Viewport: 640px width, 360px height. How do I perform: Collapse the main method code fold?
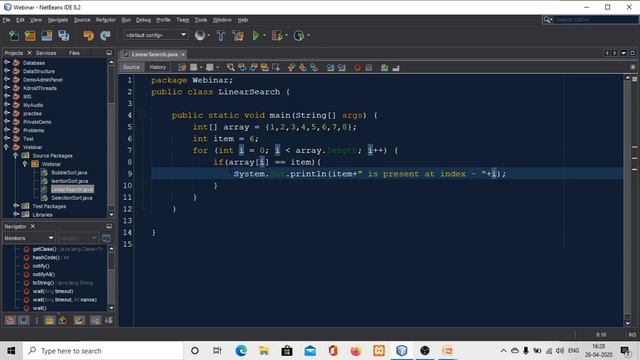pyautogui.click(x=142, y=115)
